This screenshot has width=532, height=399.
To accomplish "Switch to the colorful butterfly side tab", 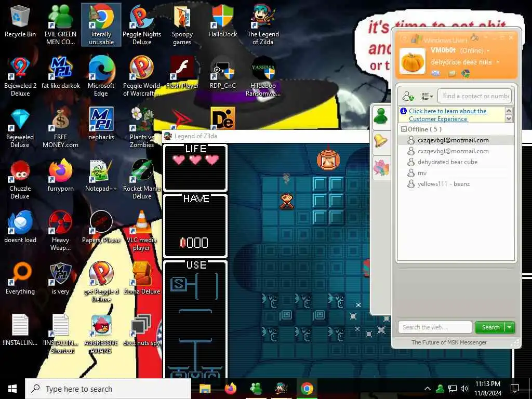I will (381, 168).
